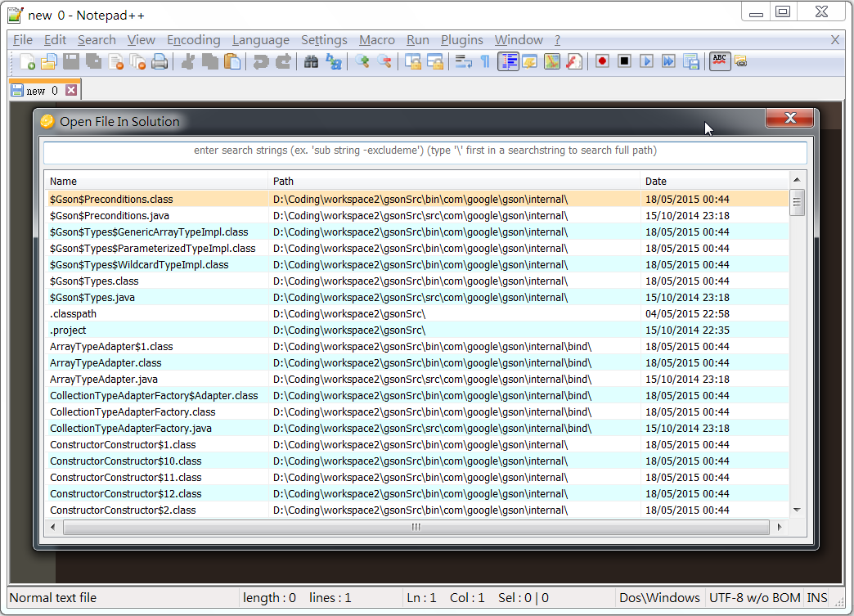This screenshot has width=854, height=616.
Task: Open the Window menu
Action: tap(519, 40)
